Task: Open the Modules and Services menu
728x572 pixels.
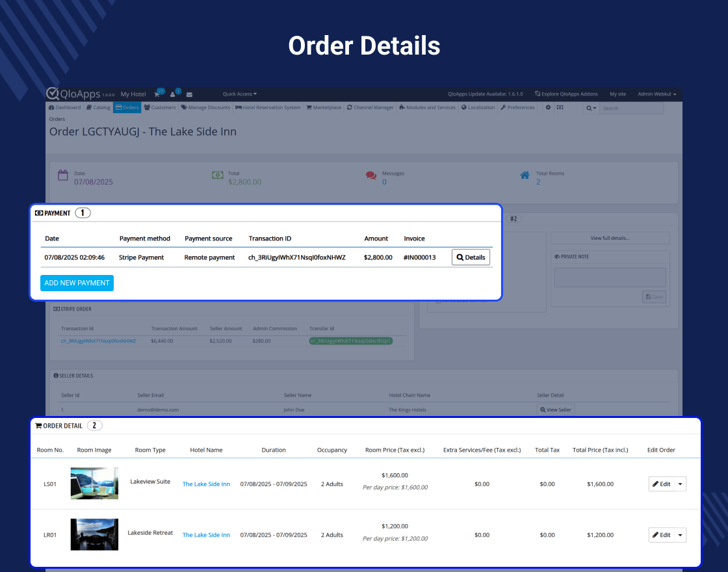Action: (427, 107)
